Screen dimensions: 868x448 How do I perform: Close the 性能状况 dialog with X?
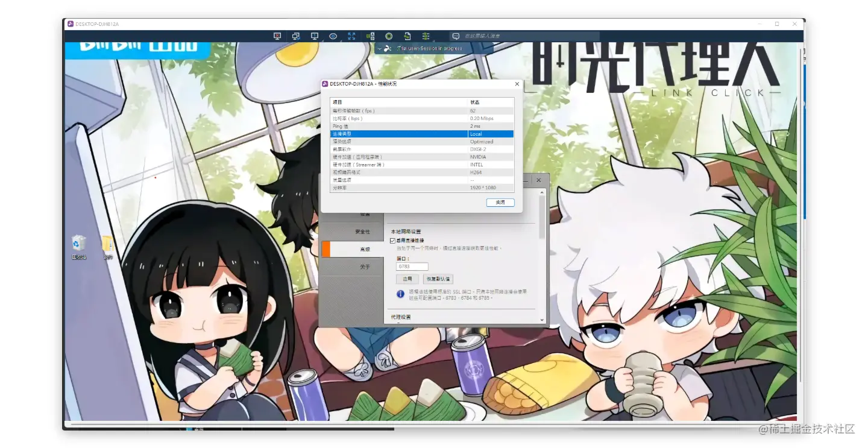coord(517,84)
